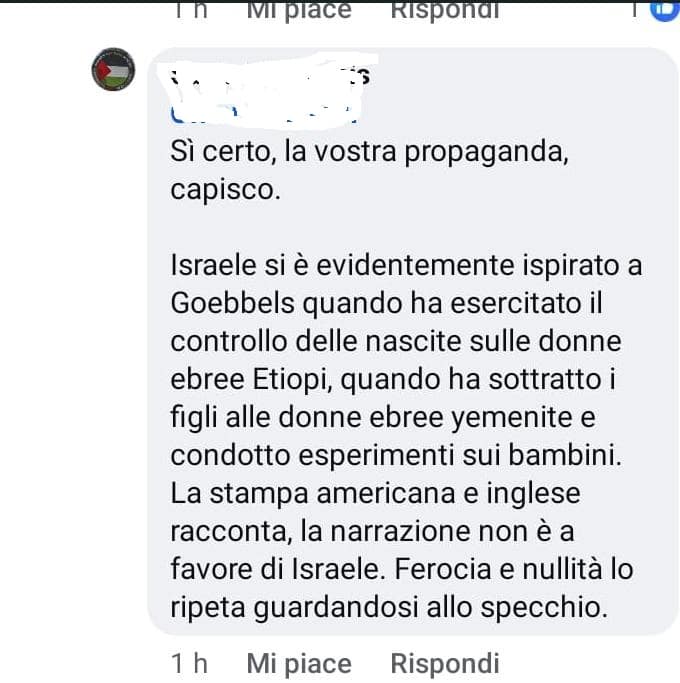Open the redacted commenter name link
The height and width of the screenshot is (683, 680).
pos(270,76)
